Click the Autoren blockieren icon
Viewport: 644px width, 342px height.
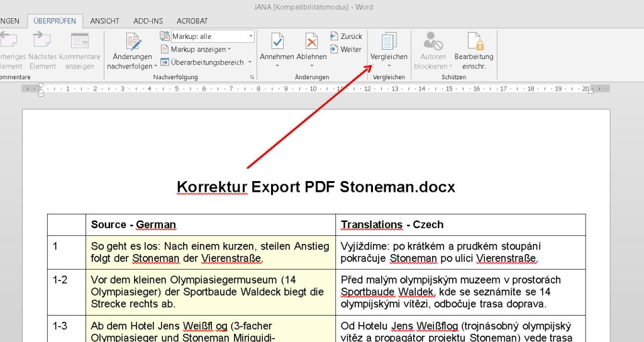[x=433, y=41]
